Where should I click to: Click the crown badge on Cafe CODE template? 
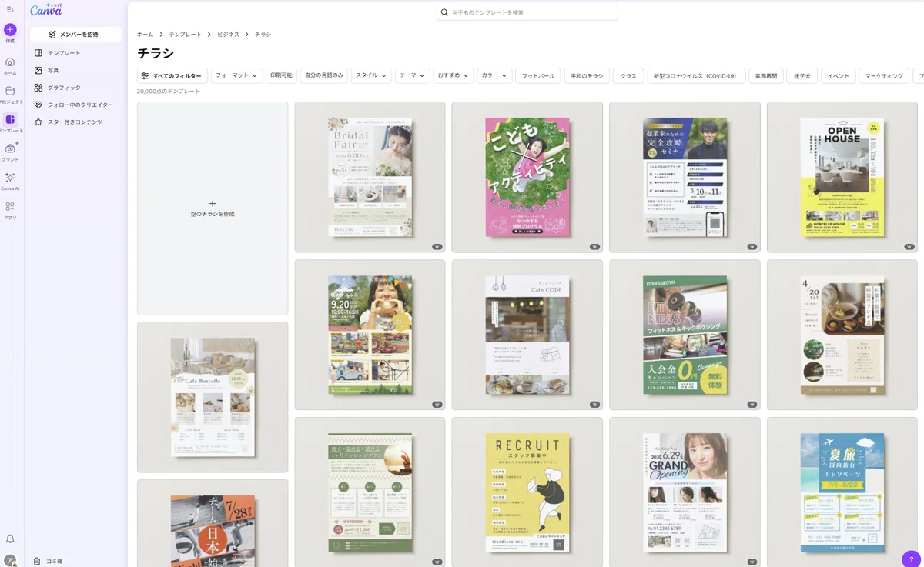coord(594,404)
